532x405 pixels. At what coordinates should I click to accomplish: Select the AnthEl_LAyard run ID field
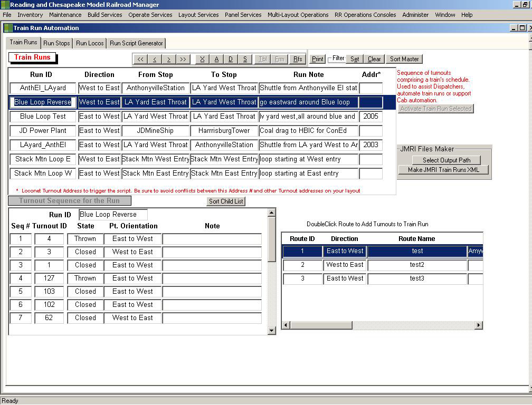(x=43, y=88)
